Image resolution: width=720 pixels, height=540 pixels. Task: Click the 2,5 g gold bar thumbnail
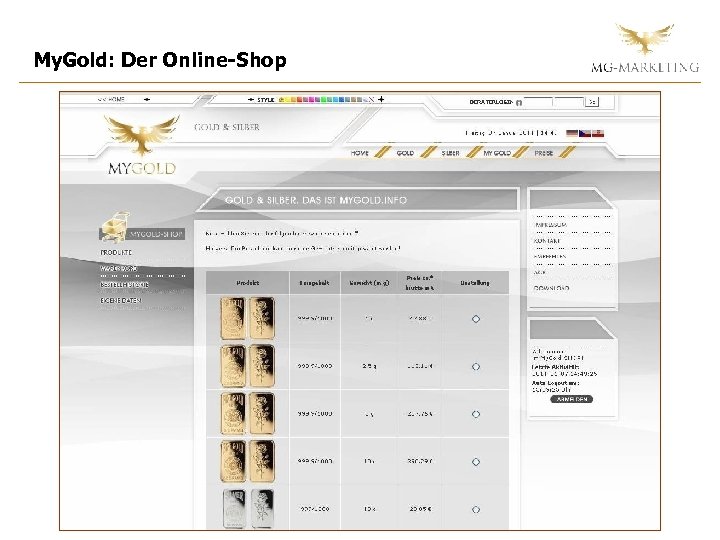(x=248, y=366)
